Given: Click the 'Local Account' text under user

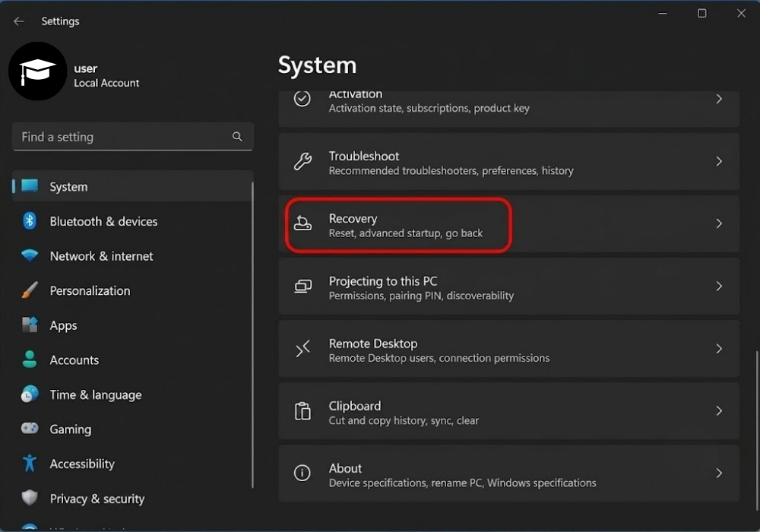Looking at the screenshot, I should coord(106,83).
